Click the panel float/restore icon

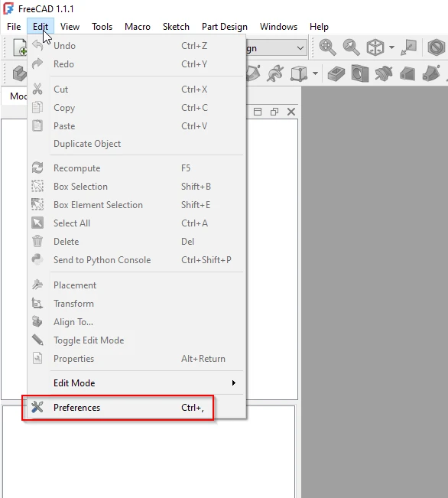(x=274, y=112)
